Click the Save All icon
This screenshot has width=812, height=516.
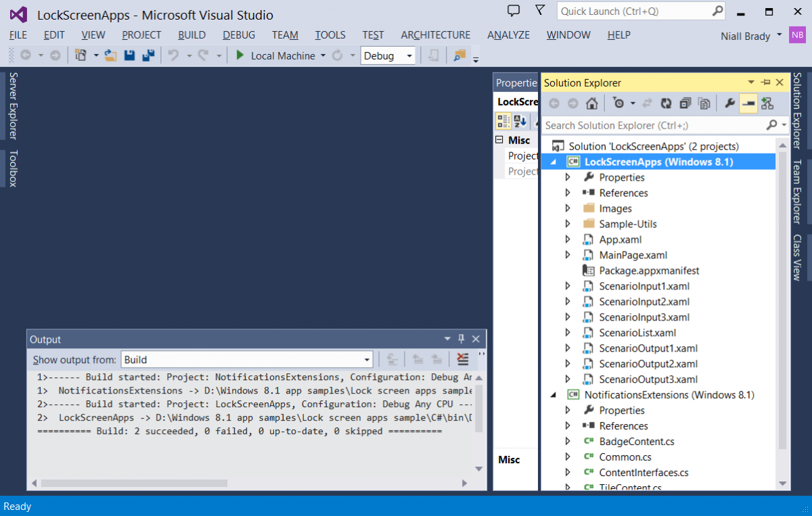(148, 55)
